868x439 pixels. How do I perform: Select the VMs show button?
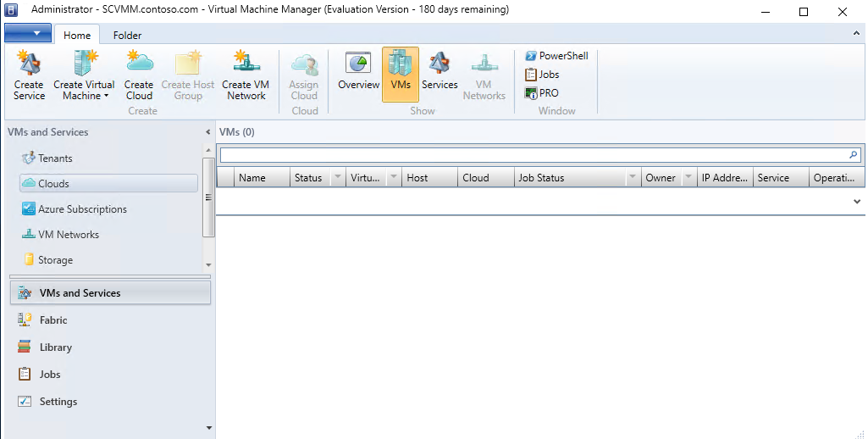pos(401,75)
